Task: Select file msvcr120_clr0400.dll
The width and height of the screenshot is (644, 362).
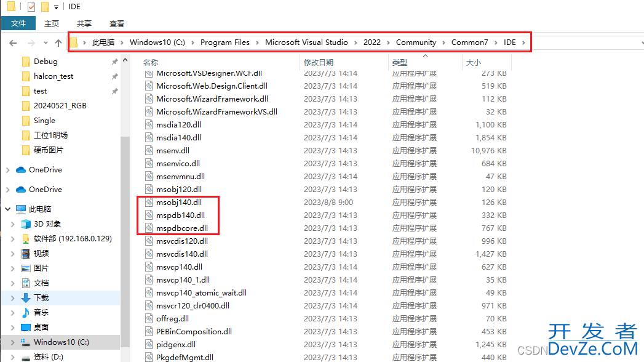Action: point(193,306)
